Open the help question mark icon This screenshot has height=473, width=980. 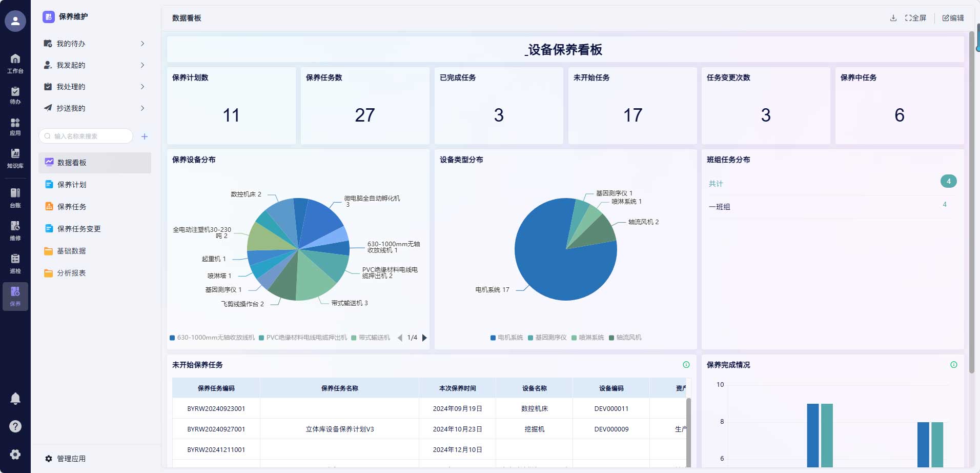(x=15, y=426)
